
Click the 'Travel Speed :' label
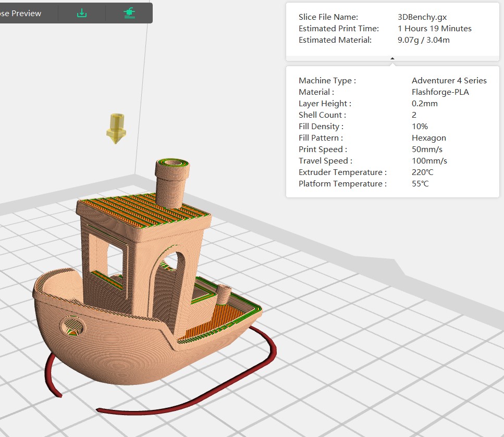click(325, 161)
